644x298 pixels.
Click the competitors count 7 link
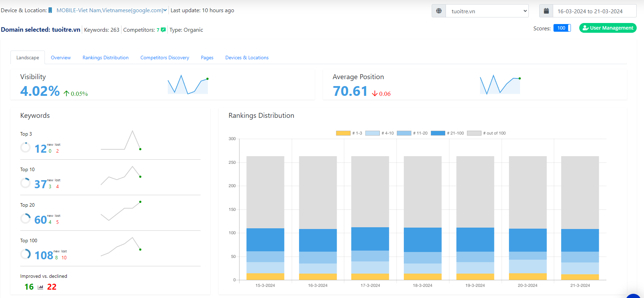(158, 30)
